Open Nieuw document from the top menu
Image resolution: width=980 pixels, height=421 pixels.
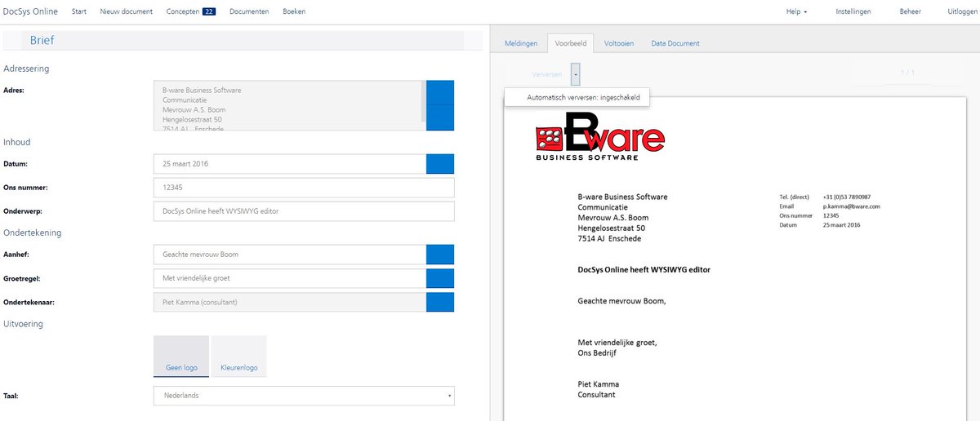126,11
